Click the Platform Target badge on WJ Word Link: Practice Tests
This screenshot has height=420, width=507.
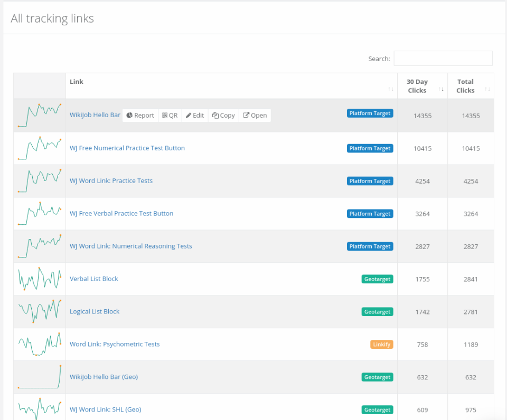pyautogui.click(x=370, y=181)
